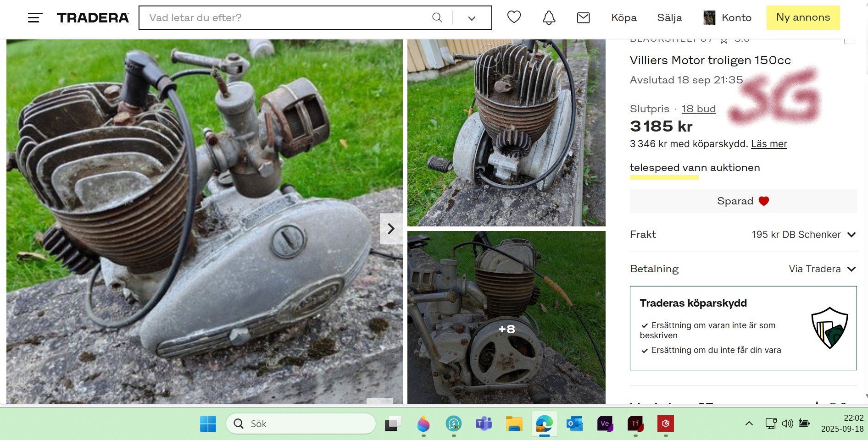
Task: Open the Tradera hamburger menu
Action: coord(35,18)
